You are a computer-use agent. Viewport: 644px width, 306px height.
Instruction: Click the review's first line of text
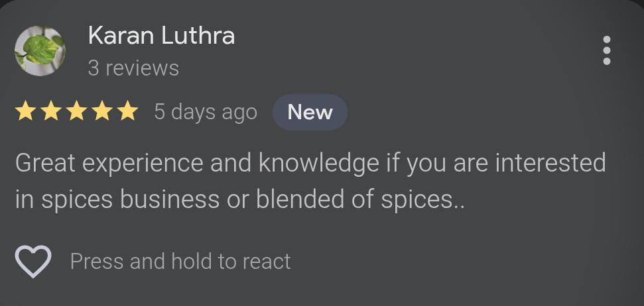point(310,163)
